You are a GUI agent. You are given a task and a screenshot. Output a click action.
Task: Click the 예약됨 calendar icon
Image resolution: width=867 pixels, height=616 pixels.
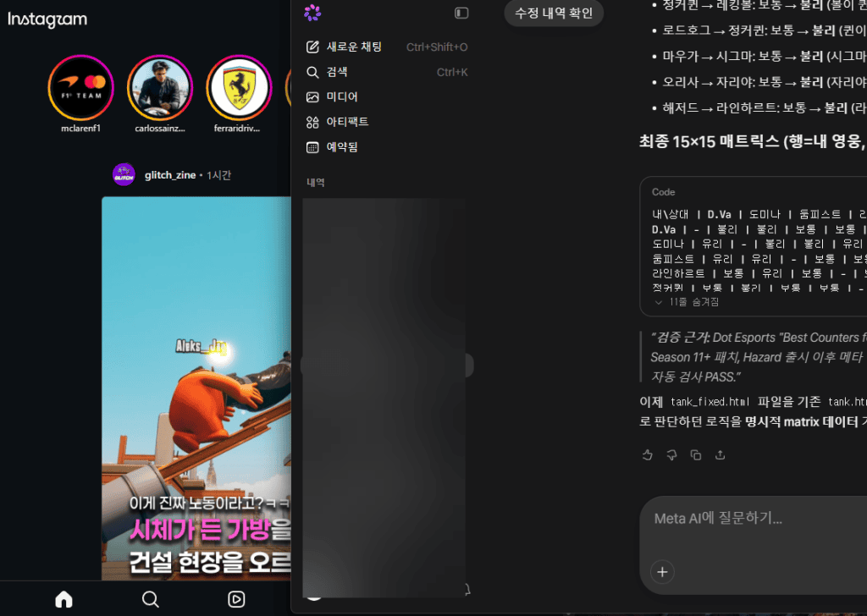pyautogui.click(x=312, y=147)
